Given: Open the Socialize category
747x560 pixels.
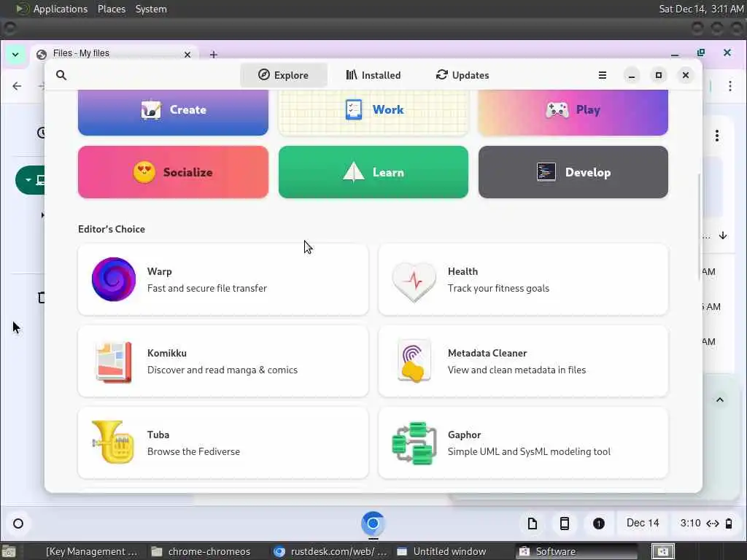Looking at the screenshot, I should tap(173, 172).
